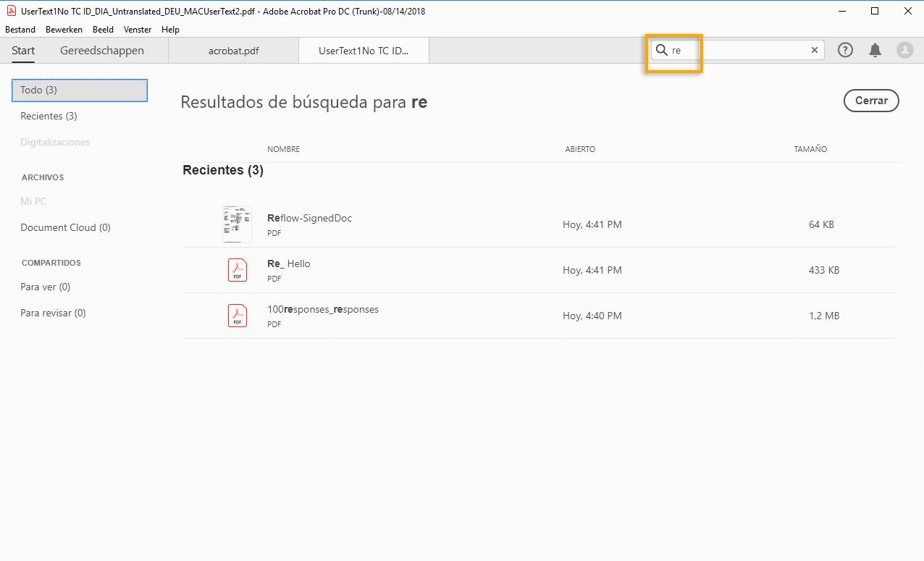
Task: Open the Bestand menu
Action: click(20, 30)
